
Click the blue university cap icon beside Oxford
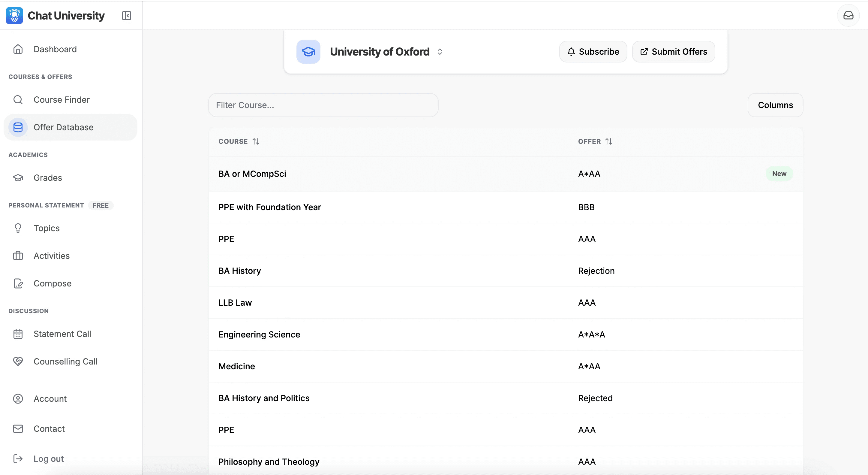point(308,52)
